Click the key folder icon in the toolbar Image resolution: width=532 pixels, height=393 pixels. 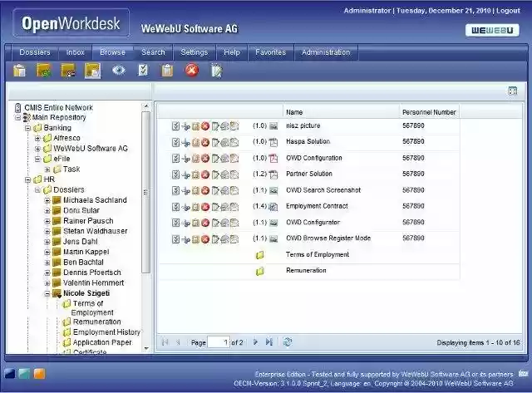tap(68, 71)
